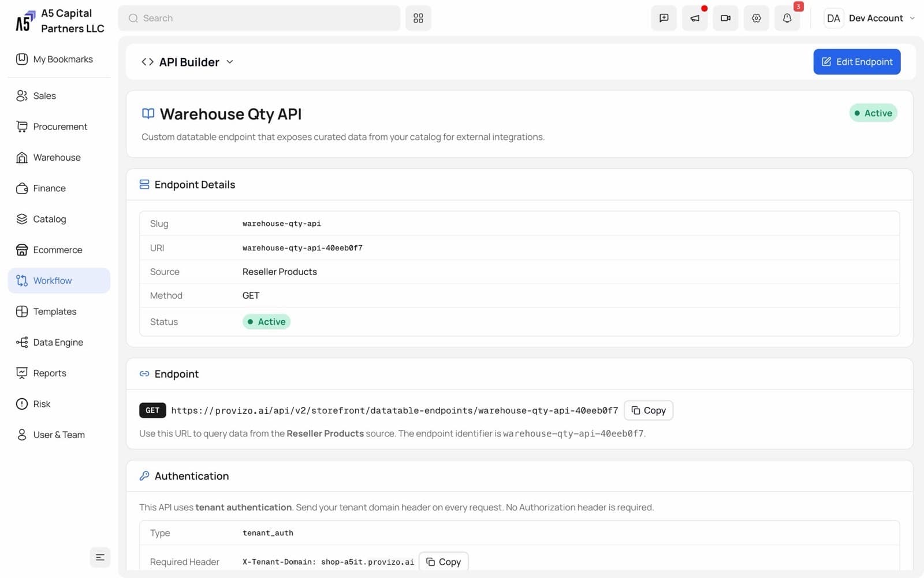The width and height of the screenshot is (924, 578).
Task: Open Reports from sidebar
Action: [59, 373]
